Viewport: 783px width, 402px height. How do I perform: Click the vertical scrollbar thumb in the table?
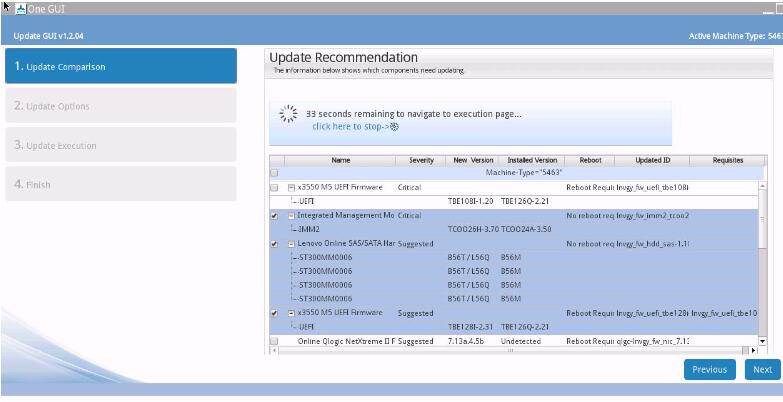(x=762, y=219)
